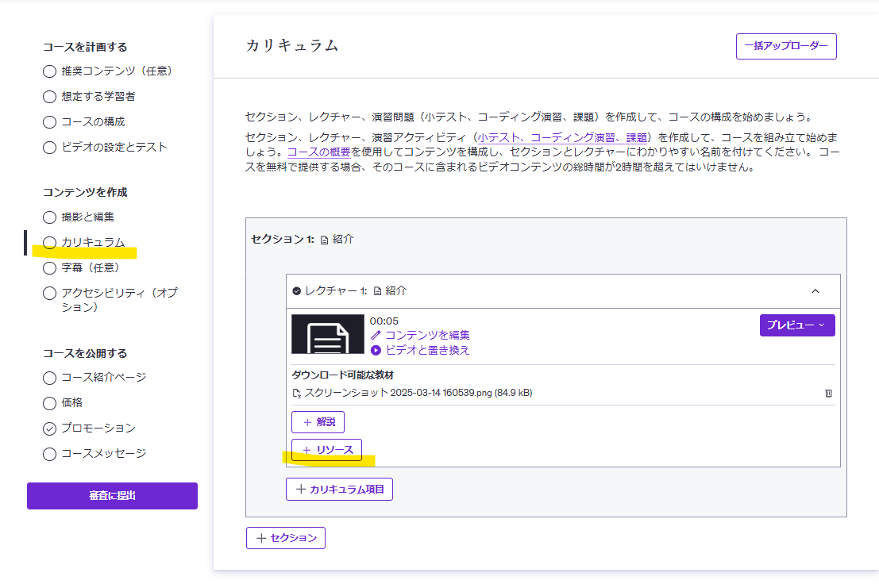Click the コースを計画する sidebar heading
The image size is (879, 588).
coord(85,47)
